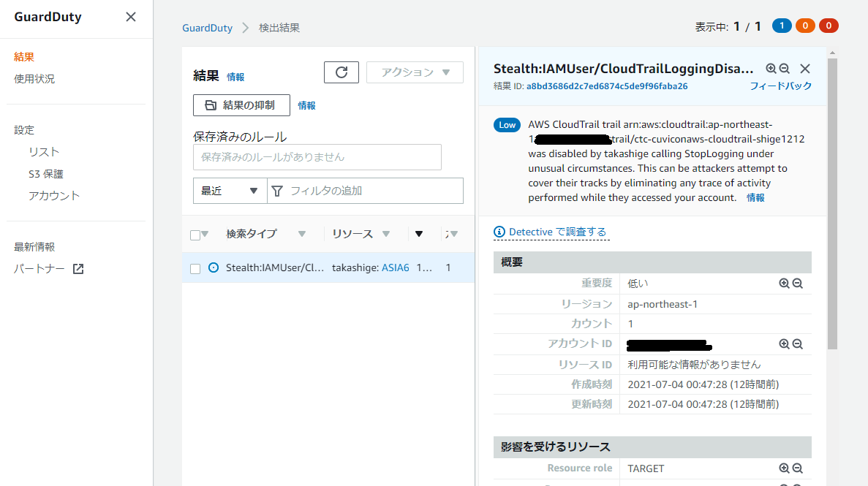Sort by 検索タイプ column arrow
This screenshot has width=868, height=486.
[302, 234]
